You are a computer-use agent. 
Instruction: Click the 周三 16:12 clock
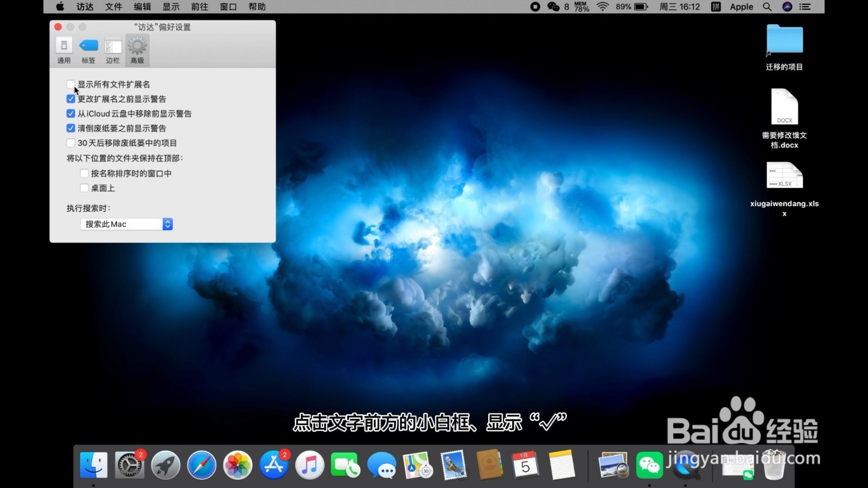(x=680, y=7)
